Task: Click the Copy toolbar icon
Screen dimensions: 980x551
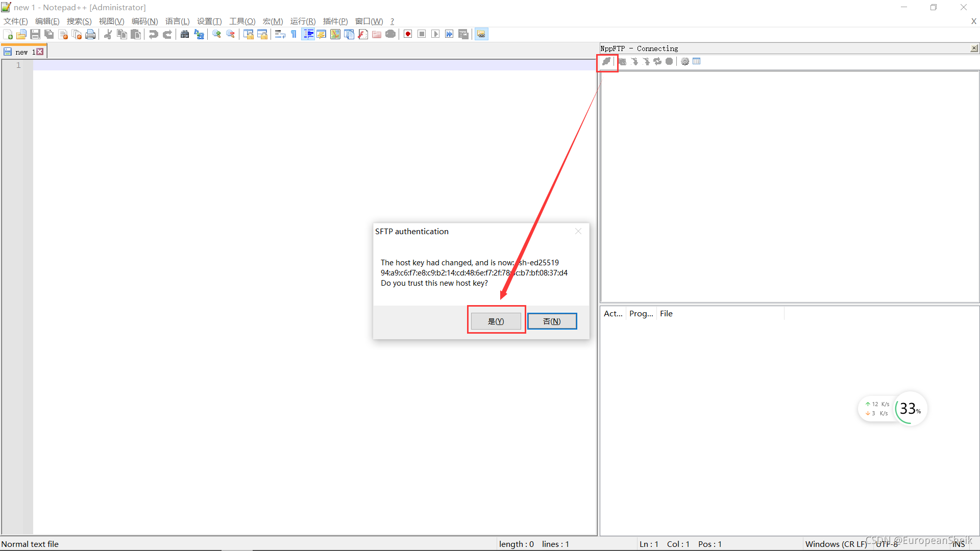Action: pos(122,34)
